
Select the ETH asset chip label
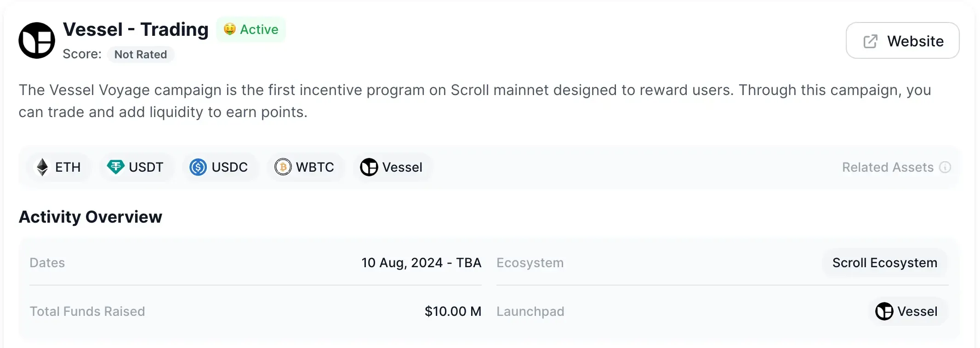[68, 167]
